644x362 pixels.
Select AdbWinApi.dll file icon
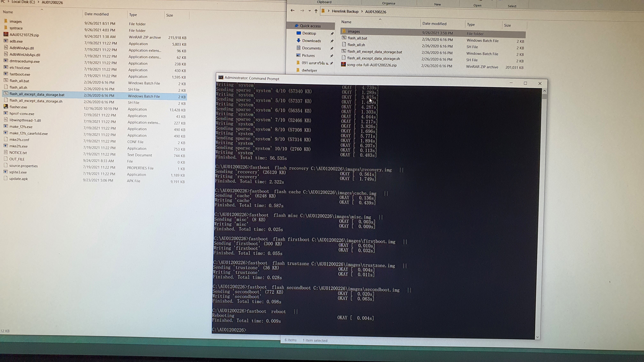pyautogui.click(x=6, y=47)
